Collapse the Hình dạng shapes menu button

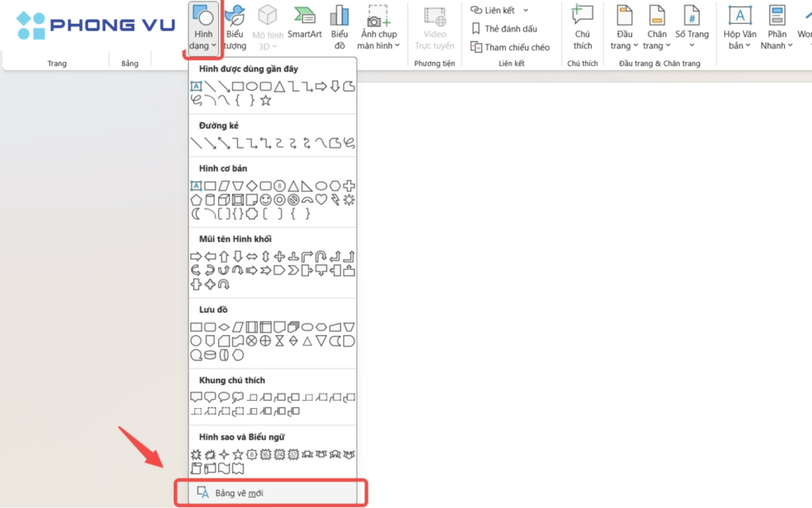(x=205, y=29)
